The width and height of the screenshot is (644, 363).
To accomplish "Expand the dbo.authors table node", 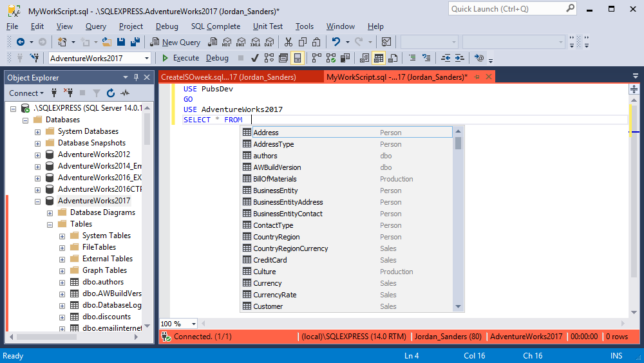I will pos(62,283).
